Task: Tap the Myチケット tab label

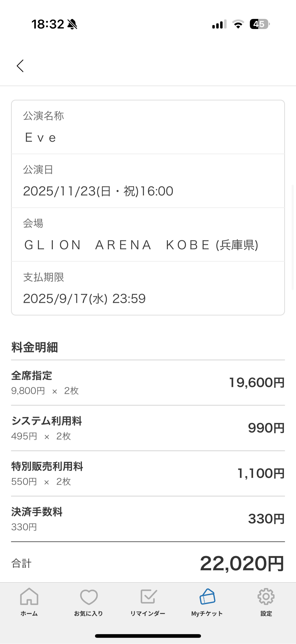Action: coord(207,614)
